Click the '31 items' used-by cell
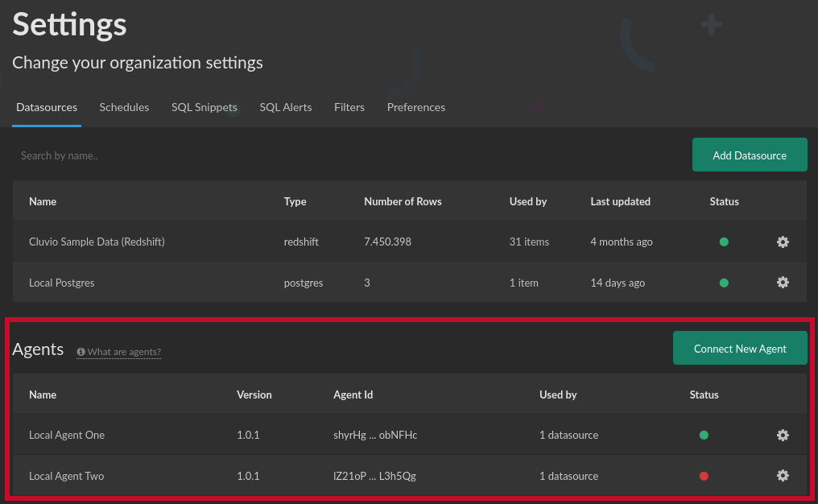This screenshot has height=504, width=818. coord(529,242)
